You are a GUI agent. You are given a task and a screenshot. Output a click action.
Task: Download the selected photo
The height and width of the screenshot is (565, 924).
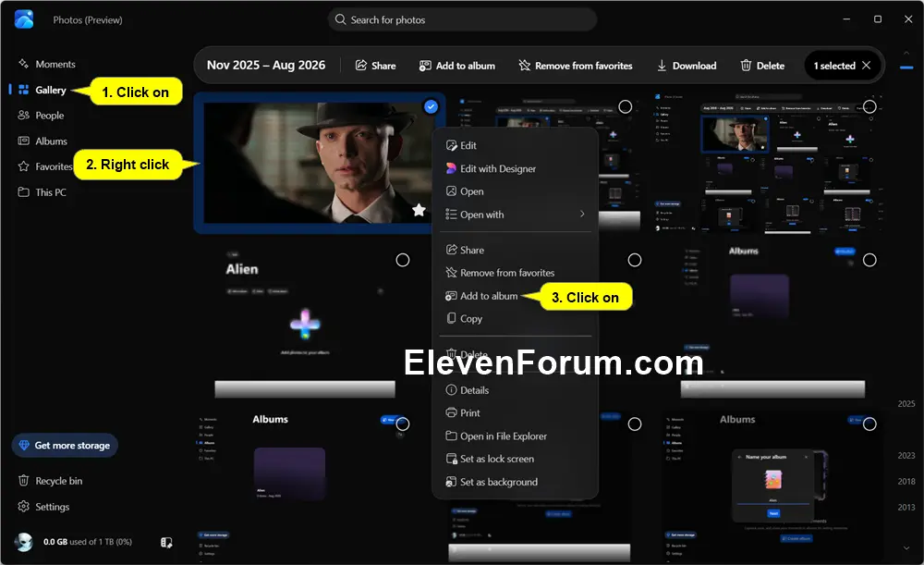click(x=687, y=66)
